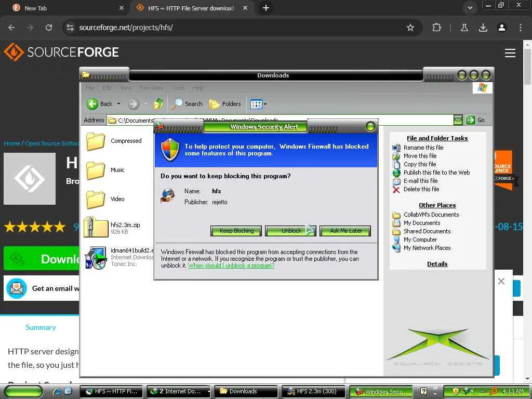532x399 pixels.
Task: Click Rename this file task
Action: coord(423,148)
